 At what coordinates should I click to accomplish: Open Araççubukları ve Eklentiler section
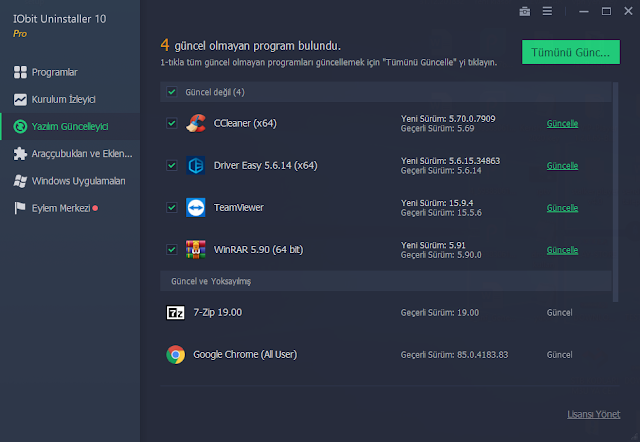70,153
